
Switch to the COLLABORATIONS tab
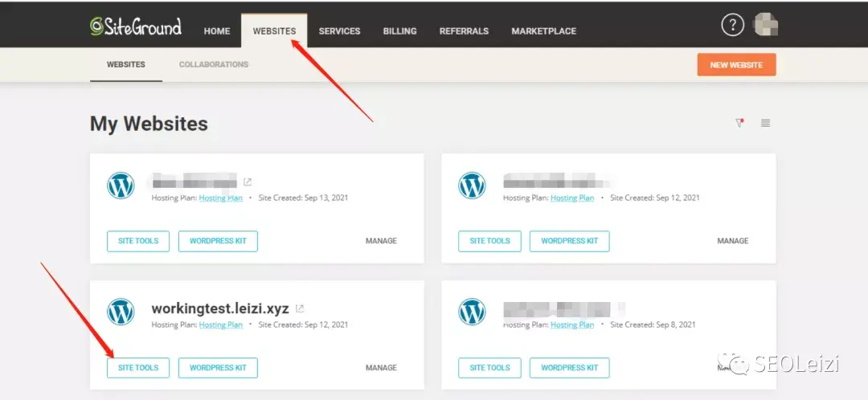pos(214,64)
